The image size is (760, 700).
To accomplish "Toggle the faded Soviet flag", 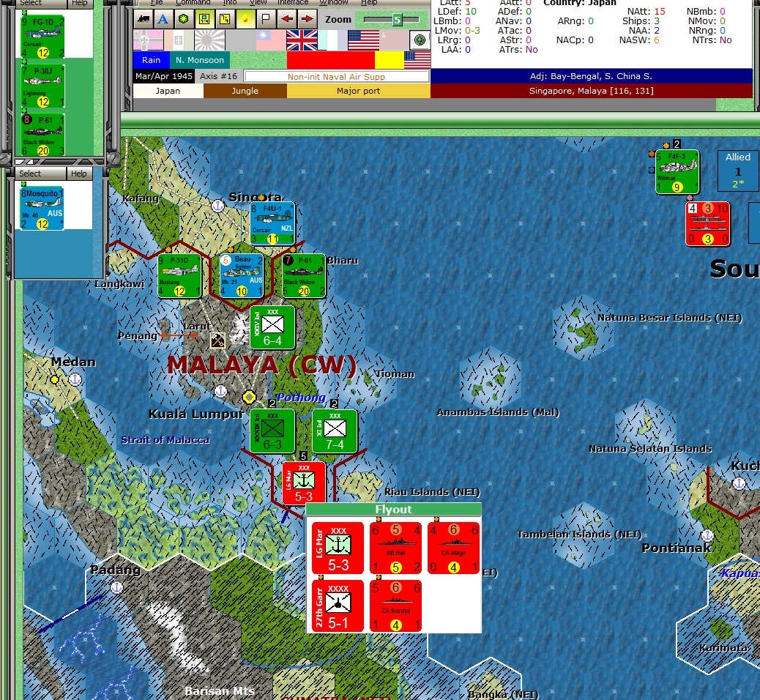I will [x=394, y=40].
